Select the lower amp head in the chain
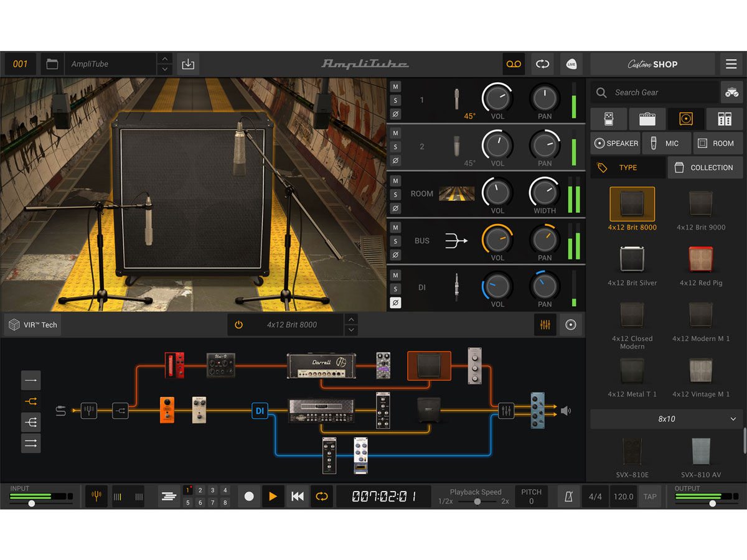Viewport: 747px width, 560px height. tap(321, 411)
